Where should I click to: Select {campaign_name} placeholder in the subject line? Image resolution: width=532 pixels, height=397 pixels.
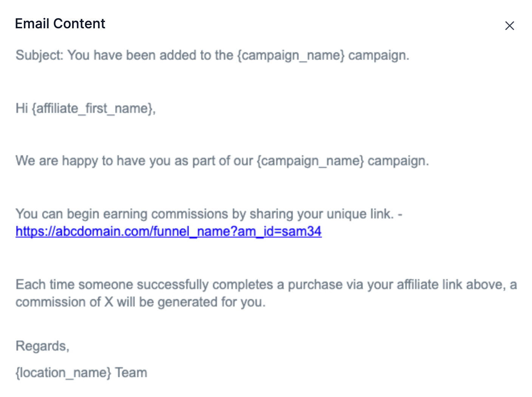[291, 55]
